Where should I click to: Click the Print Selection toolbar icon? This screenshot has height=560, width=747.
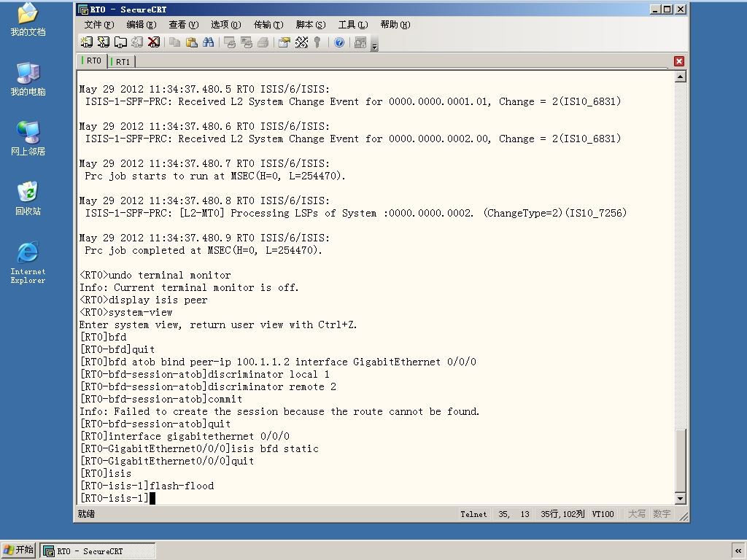click(247, 42)
